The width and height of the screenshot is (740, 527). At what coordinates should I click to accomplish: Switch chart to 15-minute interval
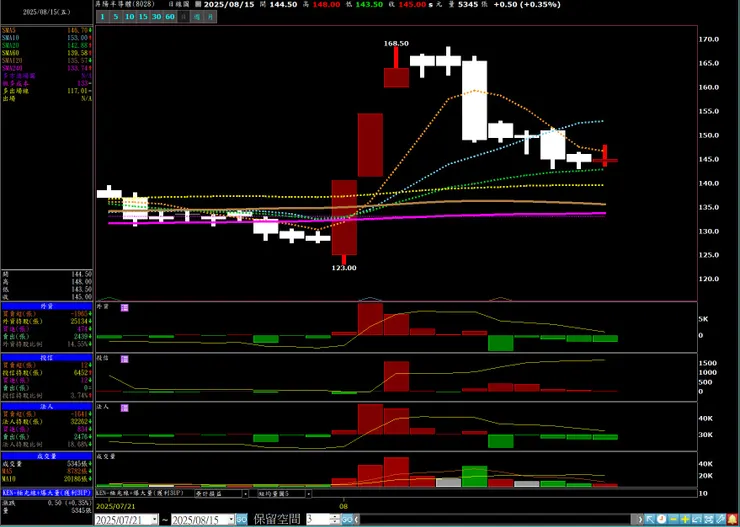[x=143, y=17]
